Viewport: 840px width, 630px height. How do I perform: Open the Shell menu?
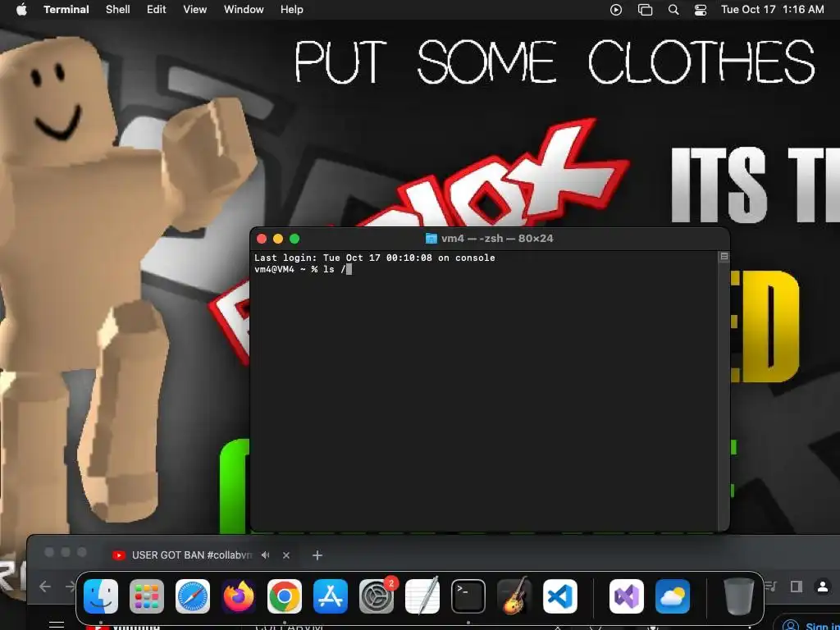pos(118,10)
